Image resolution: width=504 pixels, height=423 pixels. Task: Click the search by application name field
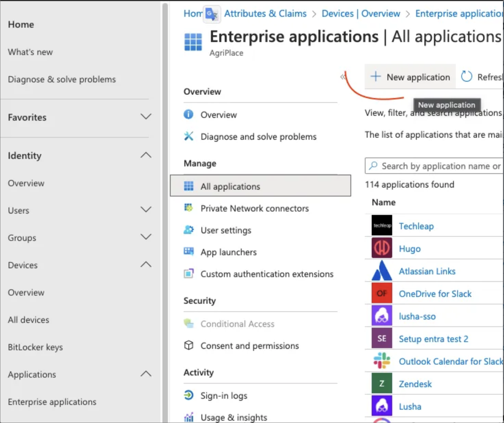point(434,166)
